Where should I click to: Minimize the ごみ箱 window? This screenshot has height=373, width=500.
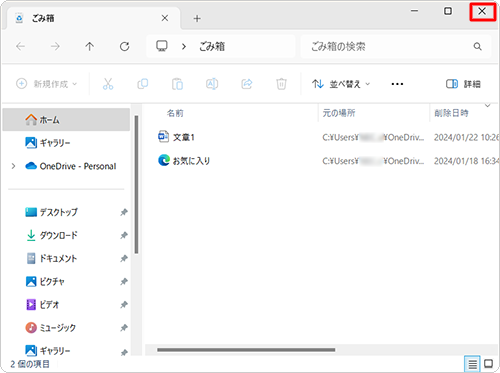pos(414,11)
